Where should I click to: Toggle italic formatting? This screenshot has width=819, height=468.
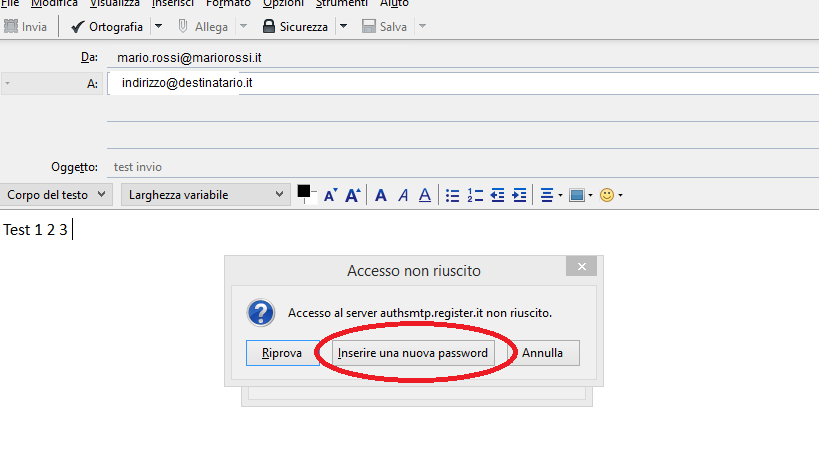point(403,195)
